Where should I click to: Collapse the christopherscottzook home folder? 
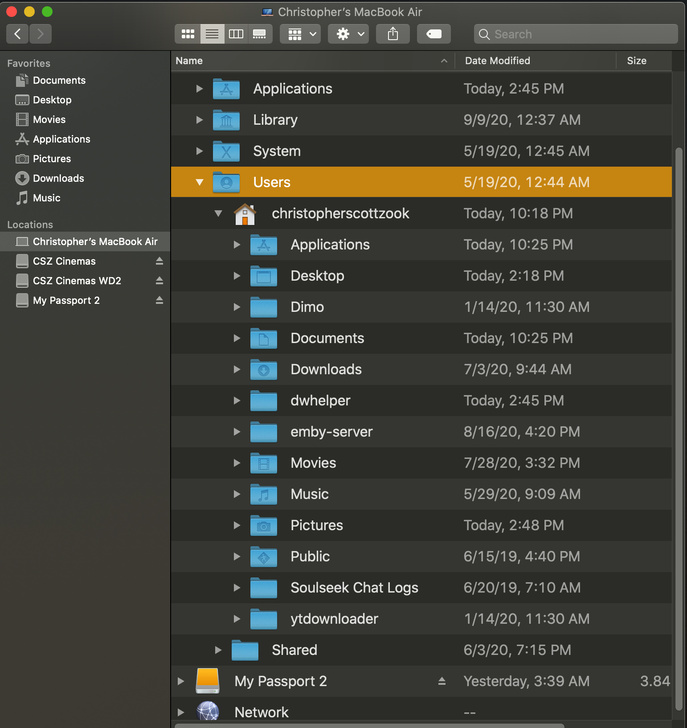click(218, 213)
